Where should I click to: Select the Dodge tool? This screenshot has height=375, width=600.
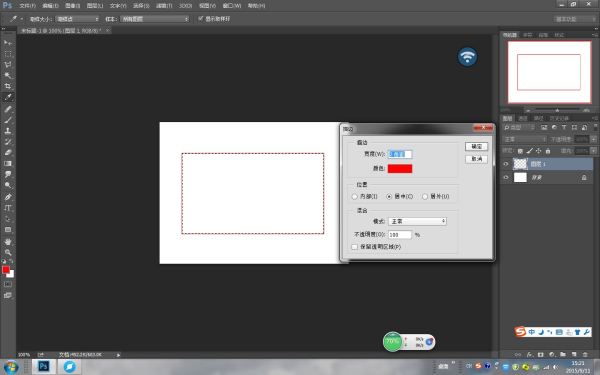[8, 185]
